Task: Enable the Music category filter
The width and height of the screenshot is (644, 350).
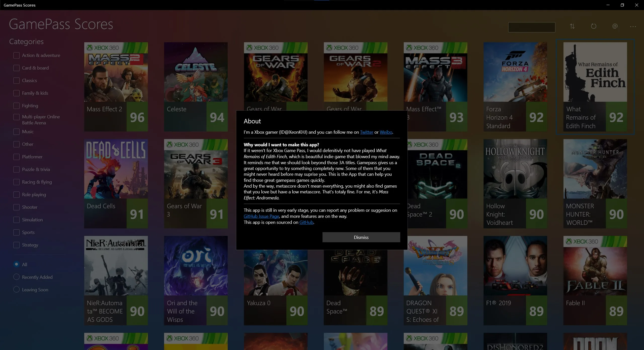Action: pos(16,132)
